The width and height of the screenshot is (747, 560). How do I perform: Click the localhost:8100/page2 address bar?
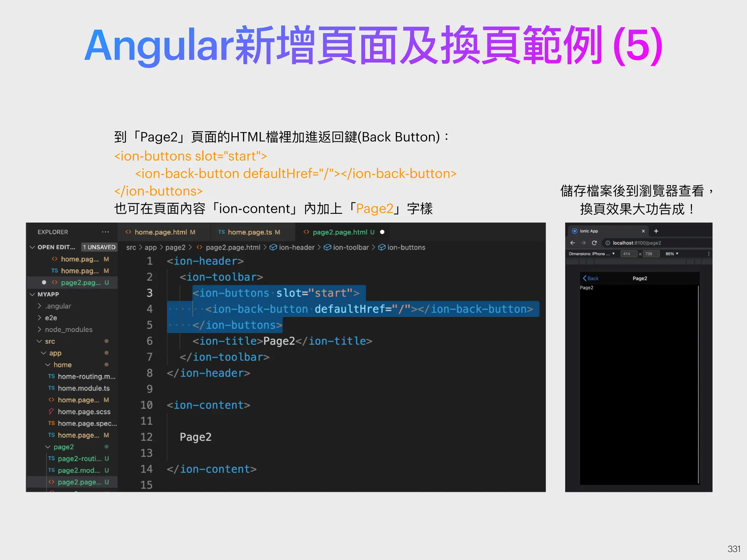click(657, 243)
